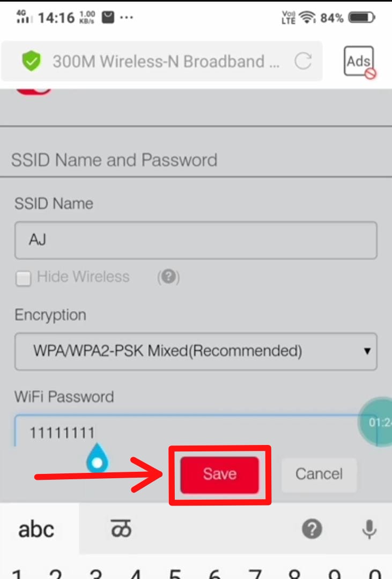Switch keyboard to abc layout

36,529
